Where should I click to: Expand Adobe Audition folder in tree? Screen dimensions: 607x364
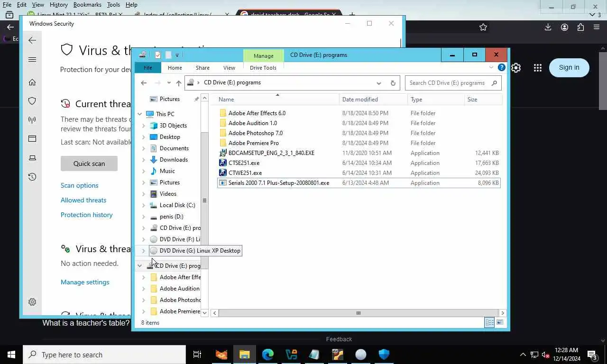click(144, 289)
